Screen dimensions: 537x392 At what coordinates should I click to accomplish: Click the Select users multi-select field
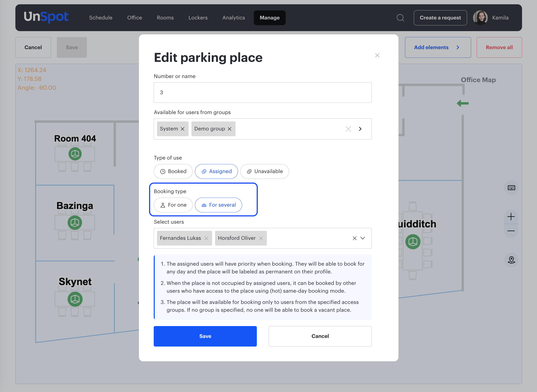coord(263,238)
